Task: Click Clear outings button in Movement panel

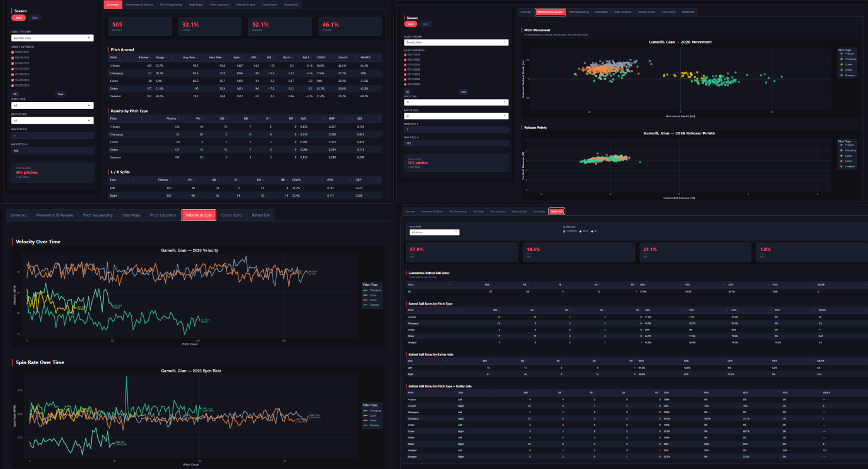Action: tap(463, 92)
